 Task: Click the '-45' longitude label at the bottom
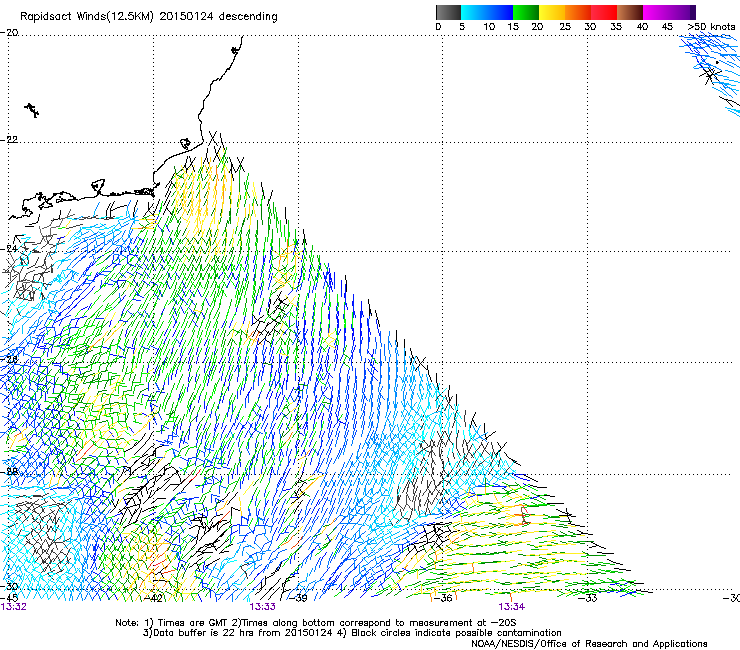9,598
